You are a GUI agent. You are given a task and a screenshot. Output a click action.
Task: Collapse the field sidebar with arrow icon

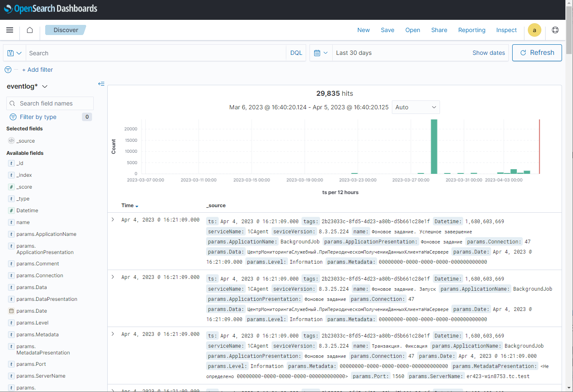tap(101, 84)
